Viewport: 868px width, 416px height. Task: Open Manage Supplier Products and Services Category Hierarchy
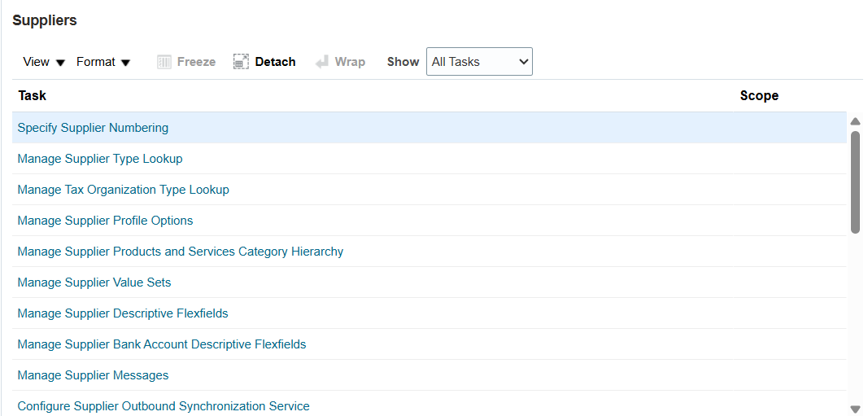tap(180, 252)
